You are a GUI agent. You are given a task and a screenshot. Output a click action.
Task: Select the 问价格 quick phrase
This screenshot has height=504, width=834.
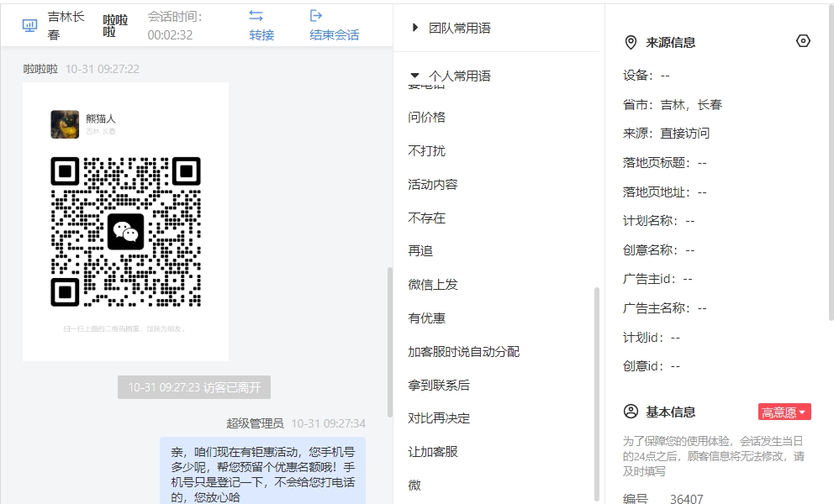[x=426, y=117]
